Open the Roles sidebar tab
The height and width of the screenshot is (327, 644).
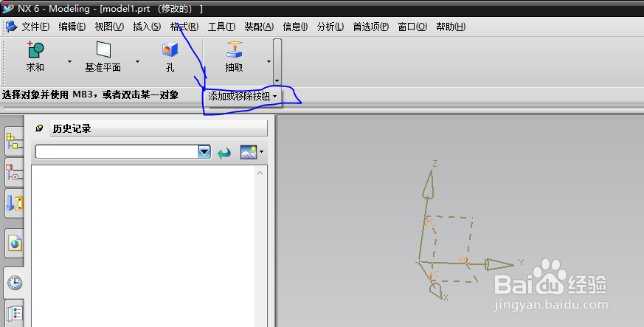14,314
